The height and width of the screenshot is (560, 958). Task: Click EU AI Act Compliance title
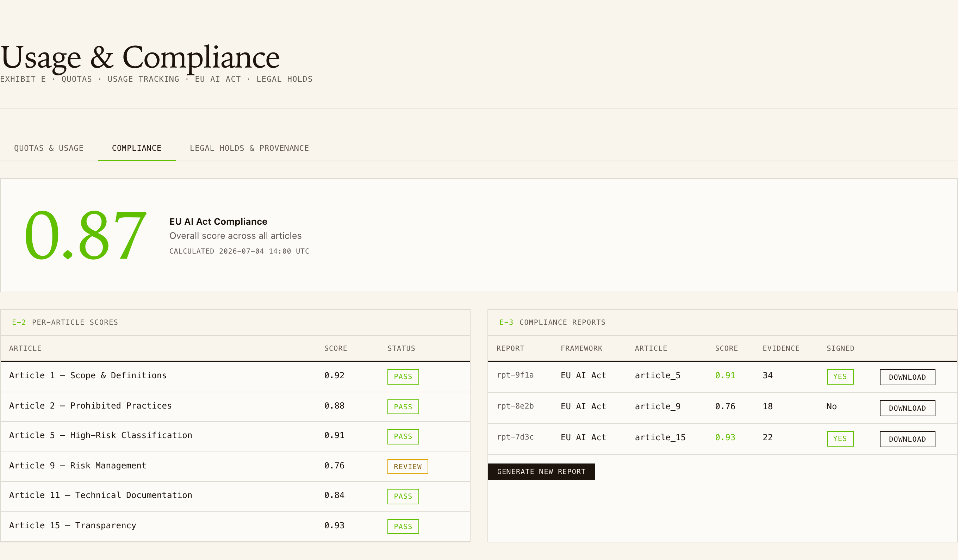click(x=218, y=222)
